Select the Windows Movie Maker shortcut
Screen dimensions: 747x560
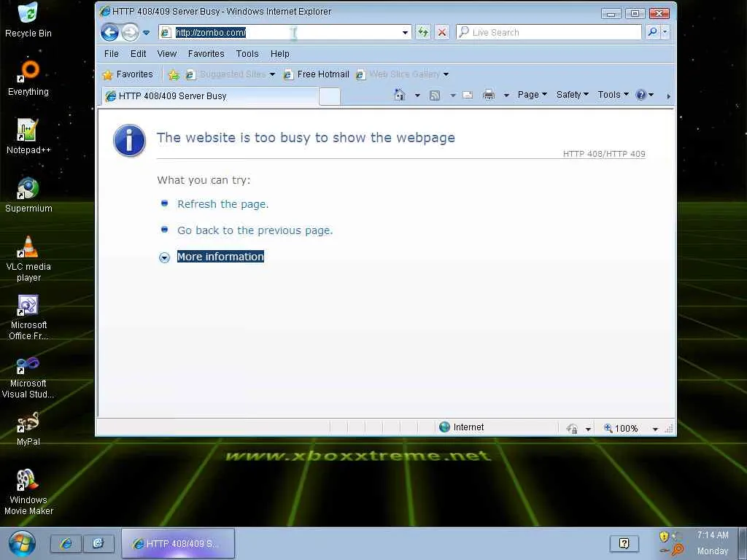(28, 492)
